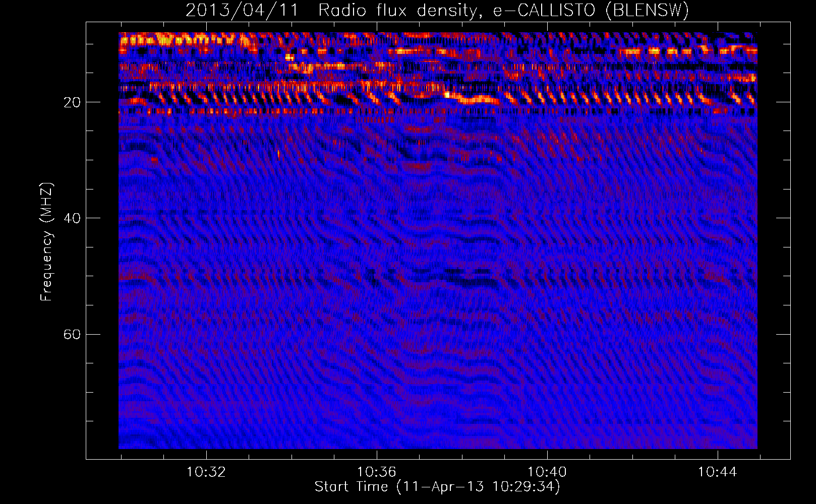Click the time tick label '10:44'
This screenshot has height=504, width=816.
(717, 472)
